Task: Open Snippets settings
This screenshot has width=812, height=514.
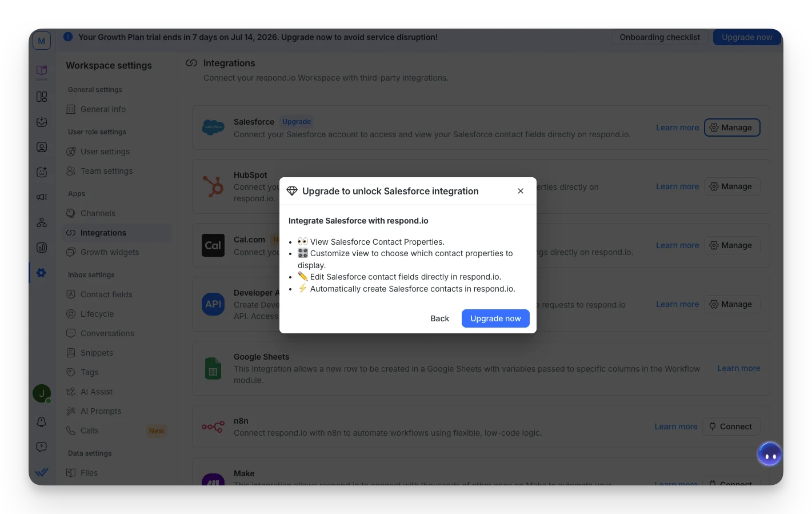Action: tap(116, 353)
